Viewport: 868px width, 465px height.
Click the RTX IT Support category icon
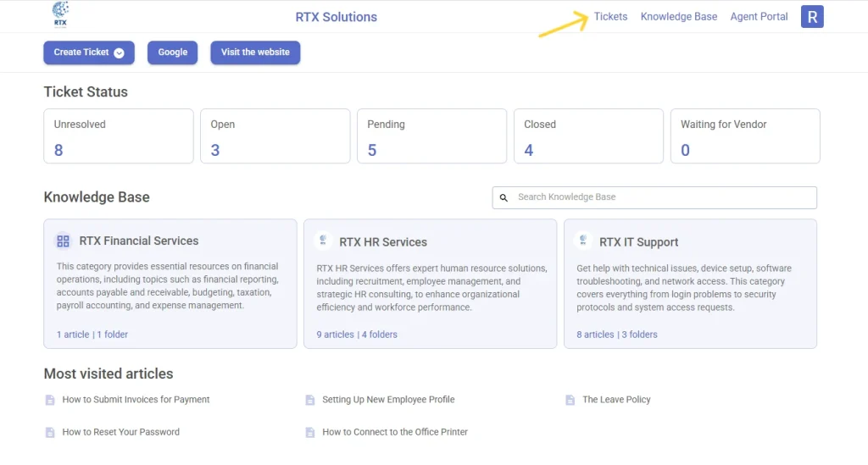click(x=583, y=240)
